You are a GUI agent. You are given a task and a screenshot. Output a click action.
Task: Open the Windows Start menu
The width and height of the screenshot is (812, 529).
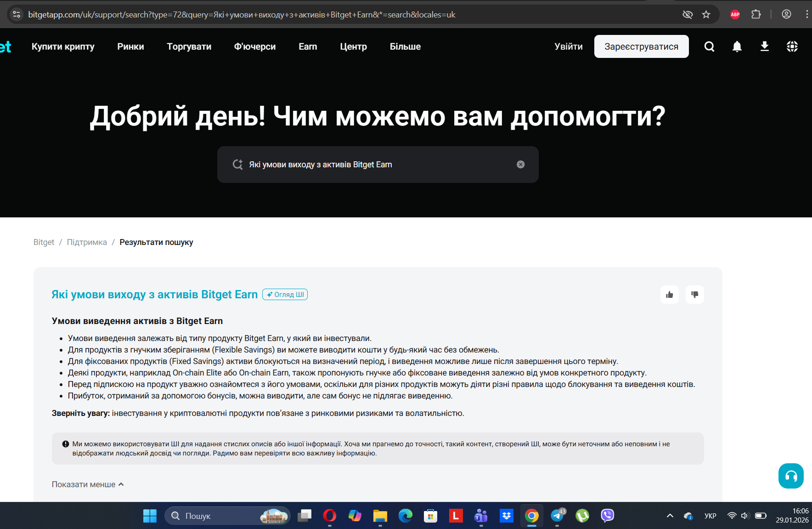coord(150,516)
